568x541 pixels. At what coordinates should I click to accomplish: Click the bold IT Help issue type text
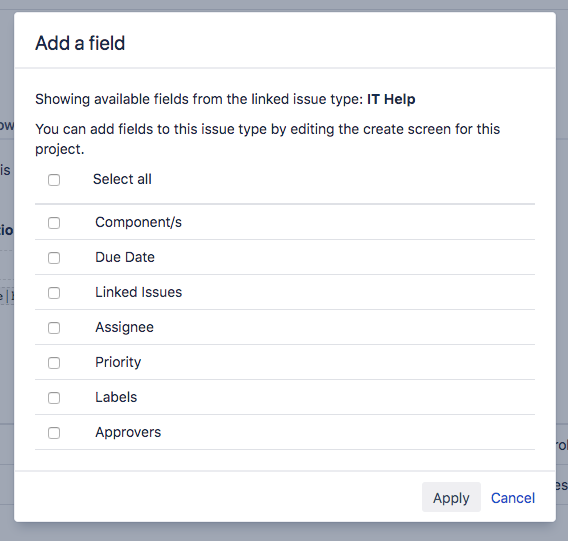(x=391, y=99)
